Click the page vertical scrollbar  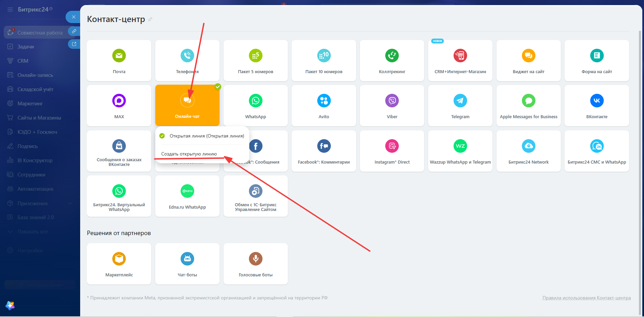pyautogui.click(x=640, y=173)
